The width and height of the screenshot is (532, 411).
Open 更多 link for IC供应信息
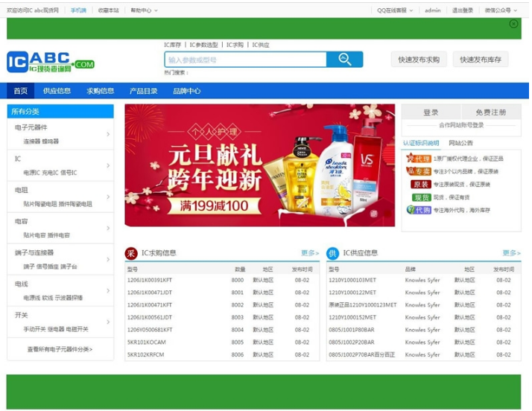coord(512,253)
